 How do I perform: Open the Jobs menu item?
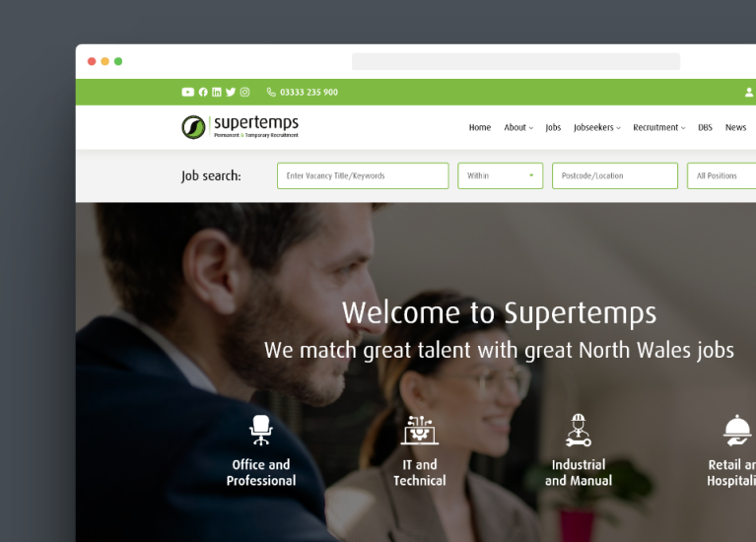tap(553, 127)
